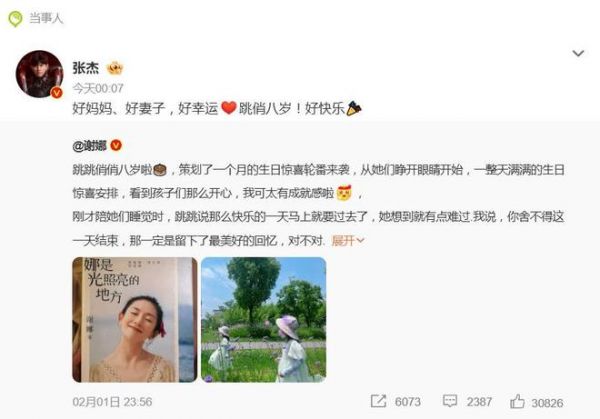This screenshot has width=600, height=419.
Task: Click the verified badge next to @谢娜
Action: 116,145
